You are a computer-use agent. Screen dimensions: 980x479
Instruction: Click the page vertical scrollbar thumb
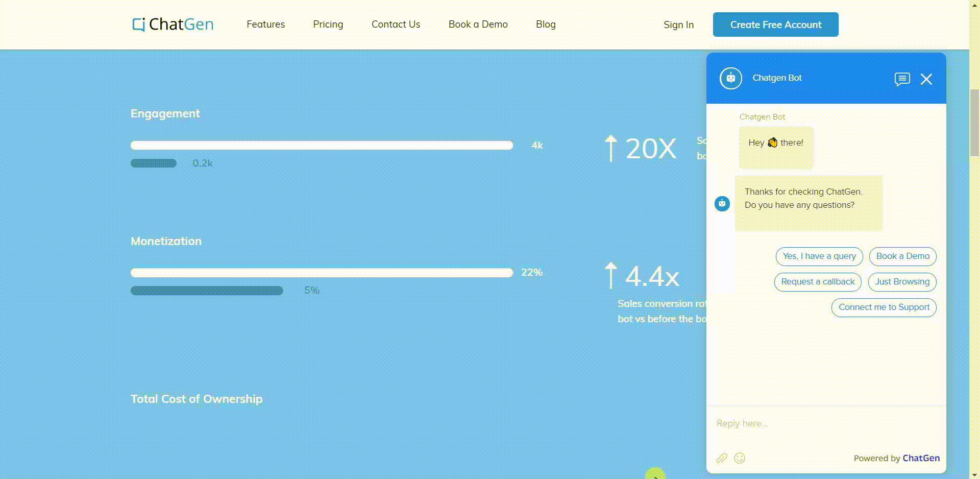(x=974, y=123)
